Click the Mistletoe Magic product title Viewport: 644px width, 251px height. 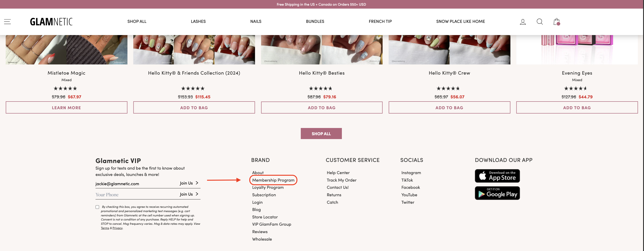coord(66,73)
